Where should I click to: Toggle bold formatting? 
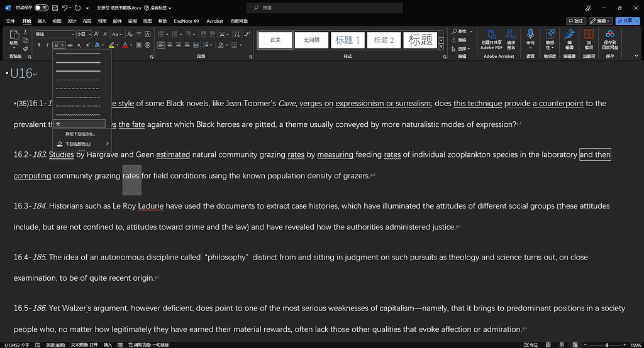(39, 45)
